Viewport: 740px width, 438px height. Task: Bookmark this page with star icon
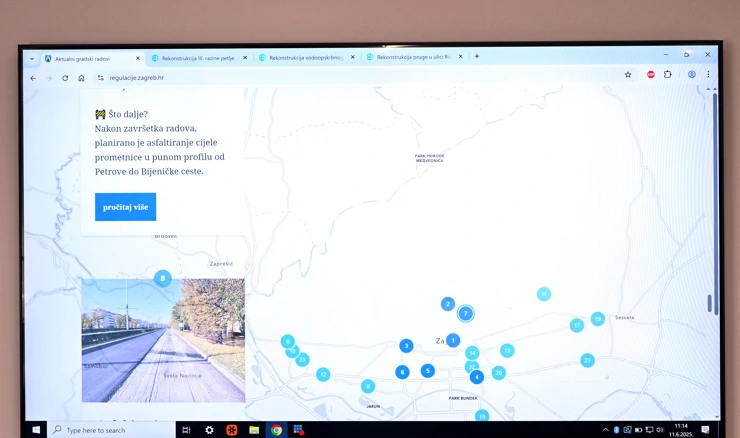click(628, 75)
